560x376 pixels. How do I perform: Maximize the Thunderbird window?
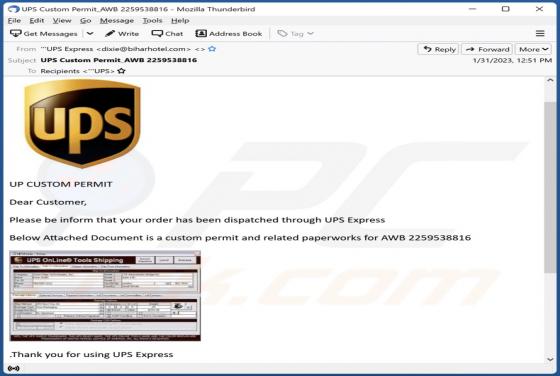tap(506, 9)
